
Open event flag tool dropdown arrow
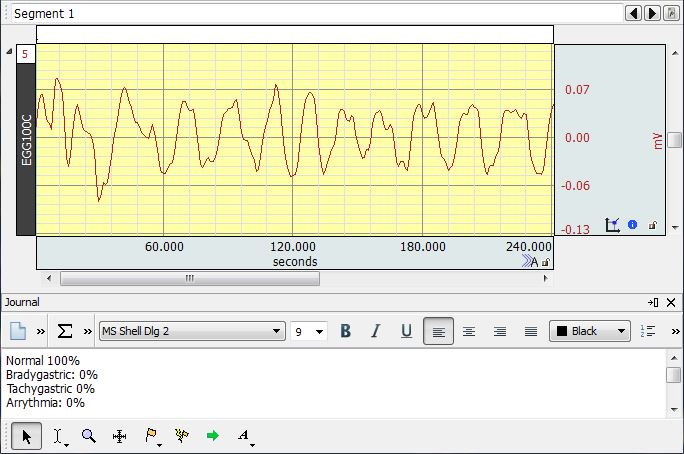coord(160,445)
